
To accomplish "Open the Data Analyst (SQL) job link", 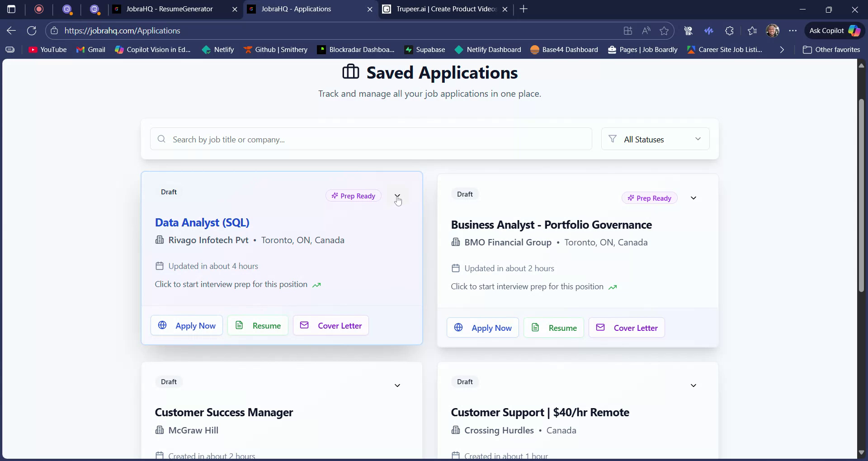I will coord(202,222).
